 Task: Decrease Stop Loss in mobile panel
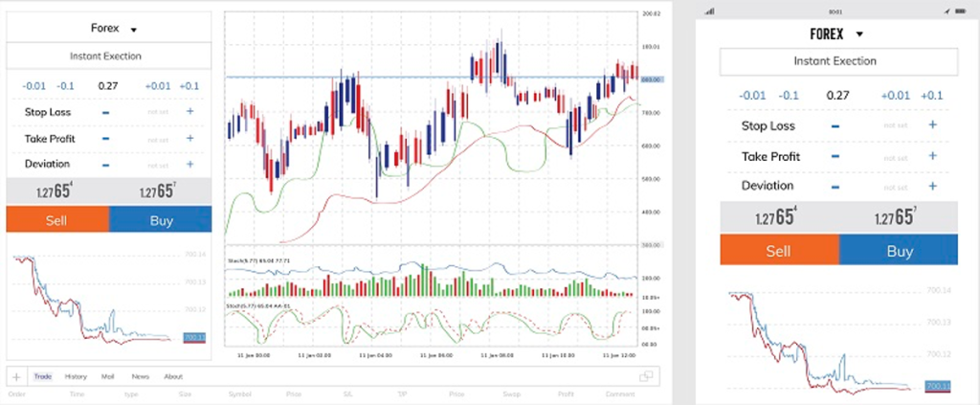coord(835,125)
